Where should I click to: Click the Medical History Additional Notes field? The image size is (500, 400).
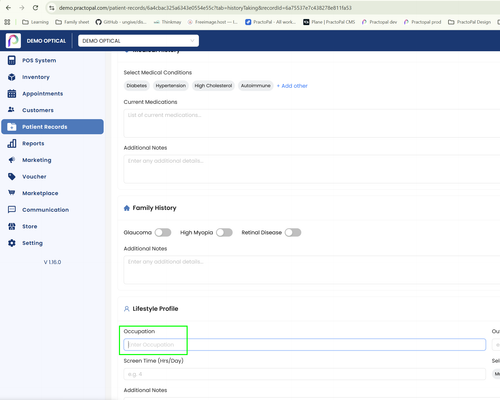[x=312, y=169]
